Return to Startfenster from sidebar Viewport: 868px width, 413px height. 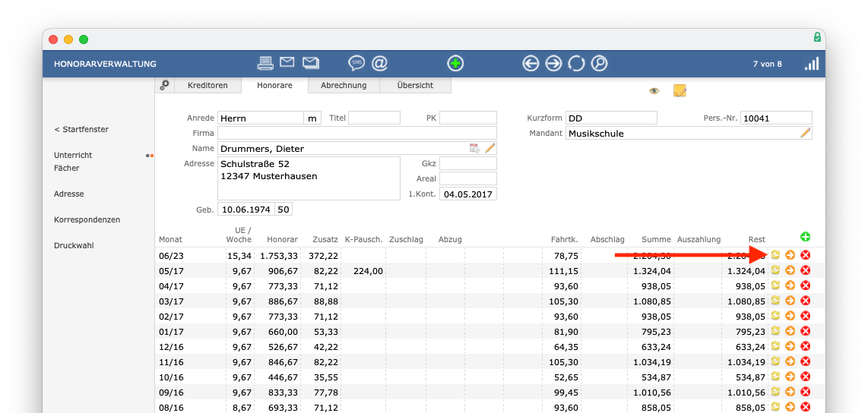[x=81, y=129]
